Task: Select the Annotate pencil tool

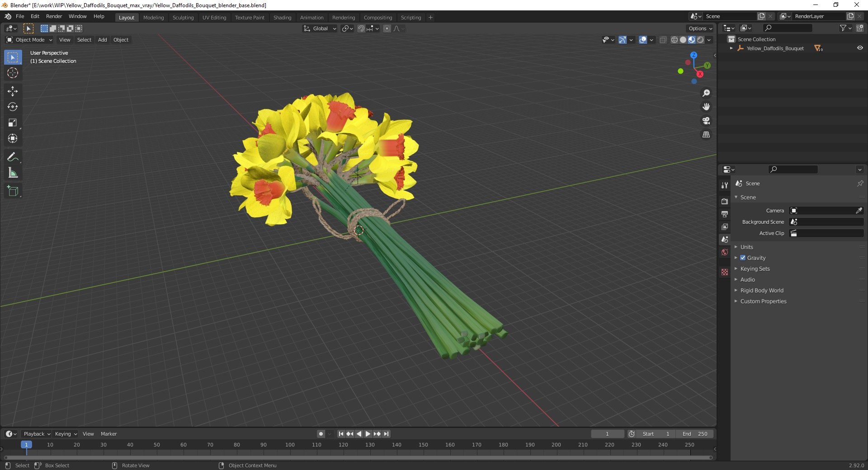Action: [13, 157]
